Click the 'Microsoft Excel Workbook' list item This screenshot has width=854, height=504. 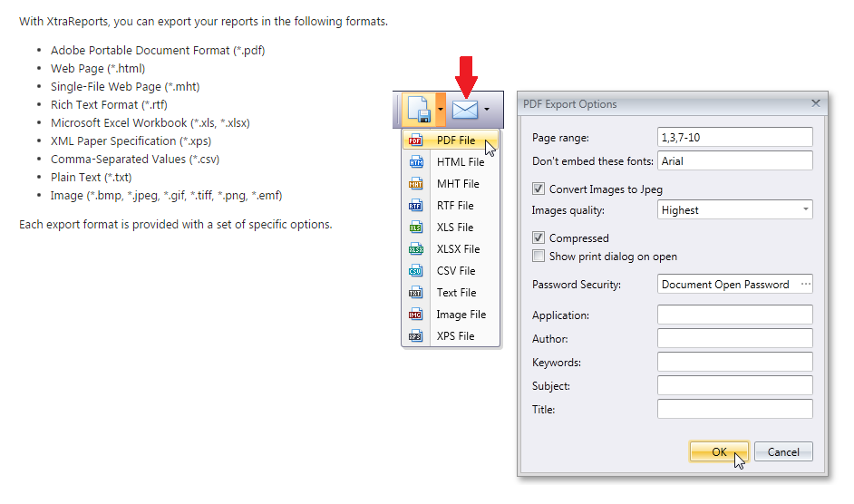pos(150,122)
